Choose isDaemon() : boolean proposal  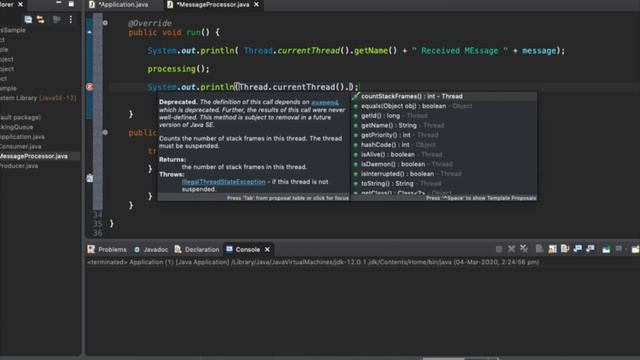[x=444, y=164]
